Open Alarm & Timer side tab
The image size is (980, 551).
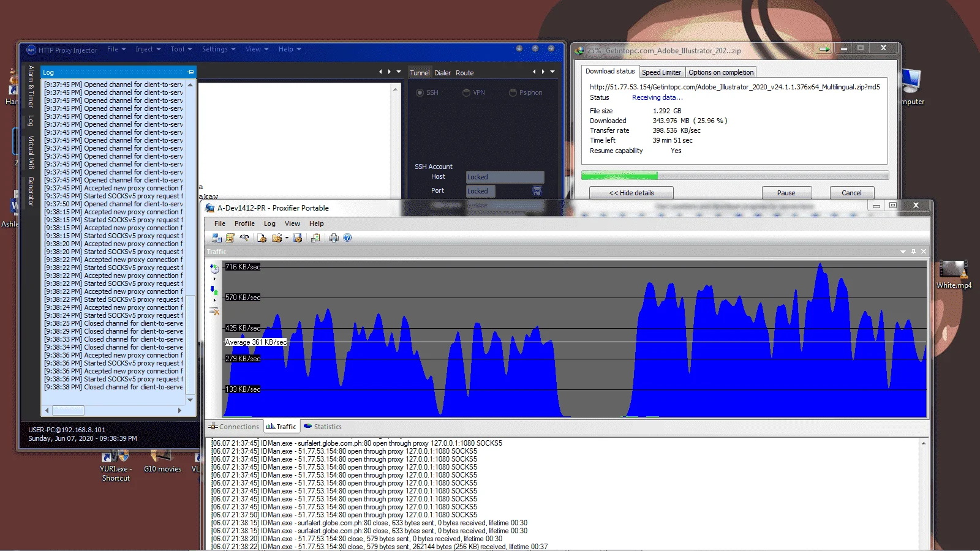(x=31, y=86)
